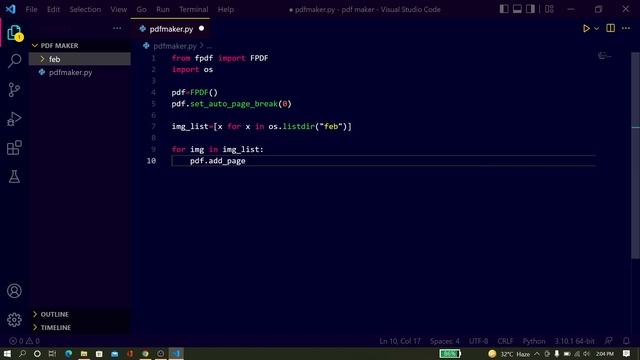The width and height of the screenshot is (640, 360).
Task: Open File Explorer from taskbar
Action: 84,353
